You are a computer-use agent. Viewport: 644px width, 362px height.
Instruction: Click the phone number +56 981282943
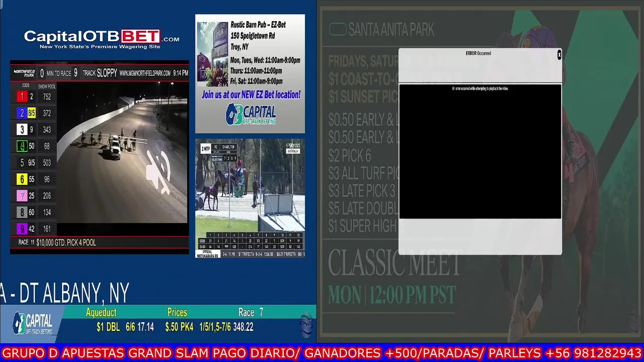click(x=593, y=353)
